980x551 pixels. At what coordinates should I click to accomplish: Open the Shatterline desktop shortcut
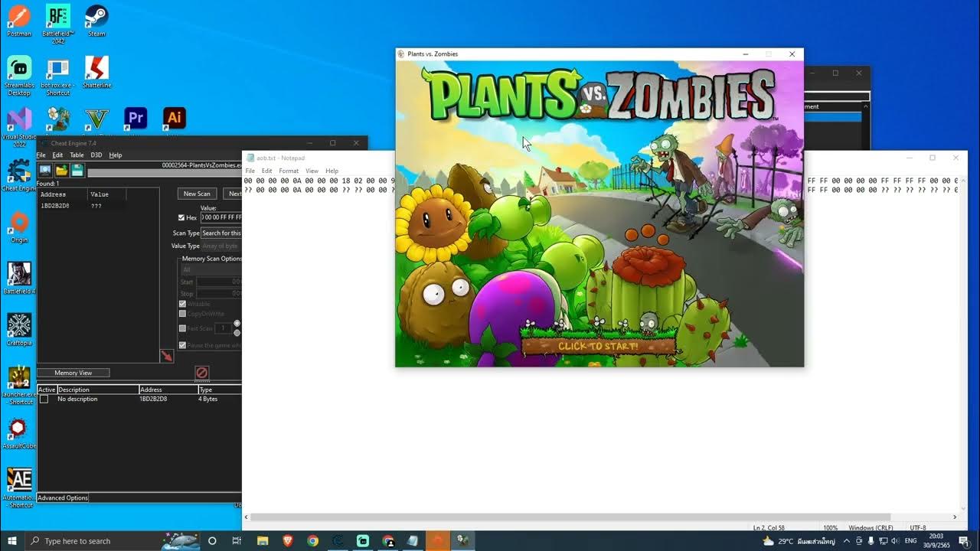click(96, 72)
